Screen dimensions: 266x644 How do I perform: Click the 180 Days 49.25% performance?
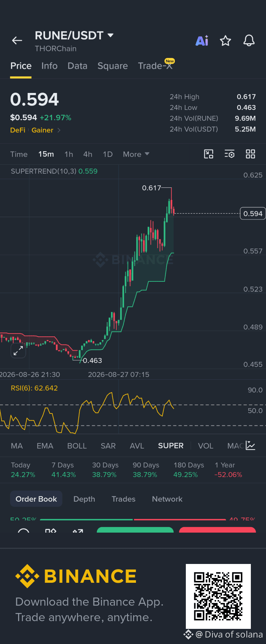click(x=189, y=470)
